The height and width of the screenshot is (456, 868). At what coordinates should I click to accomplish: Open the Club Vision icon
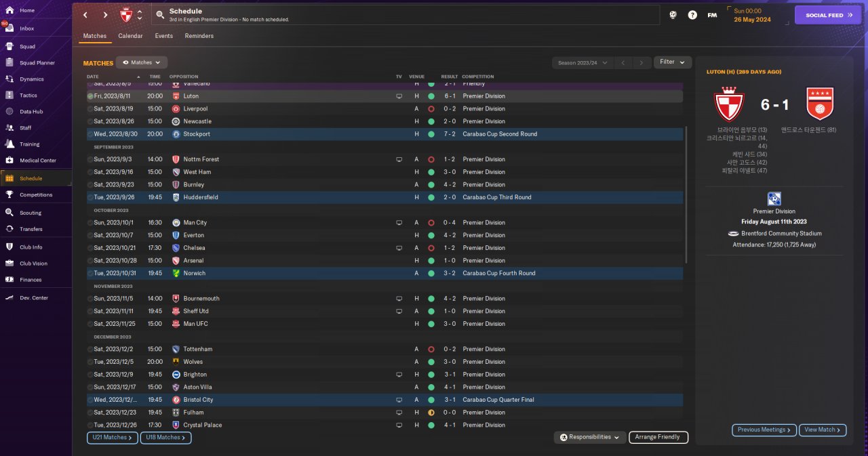pyautogui.click(x=9, y=264)
